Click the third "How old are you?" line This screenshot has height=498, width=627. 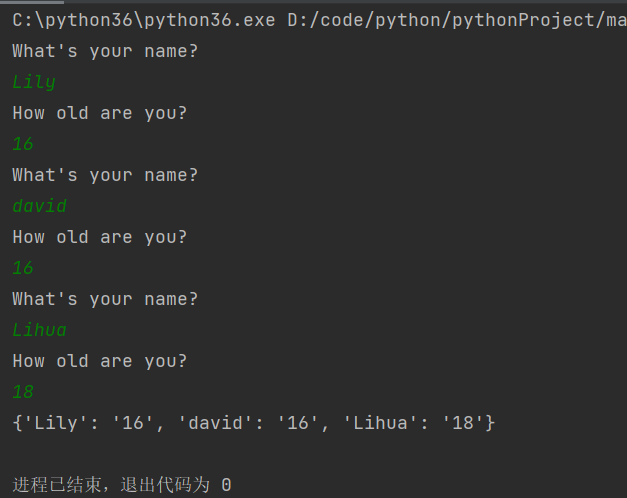point(99,361)
